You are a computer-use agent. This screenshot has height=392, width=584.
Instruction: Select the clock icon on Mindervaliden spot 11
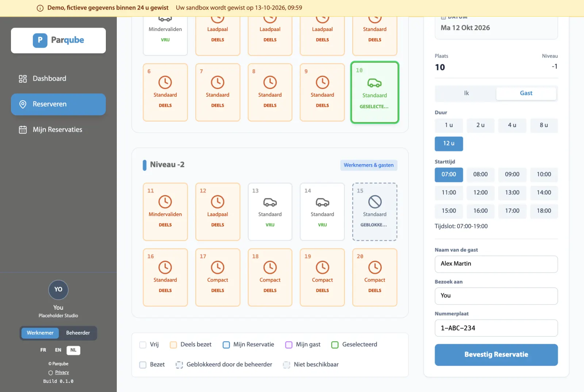[165, 202]
